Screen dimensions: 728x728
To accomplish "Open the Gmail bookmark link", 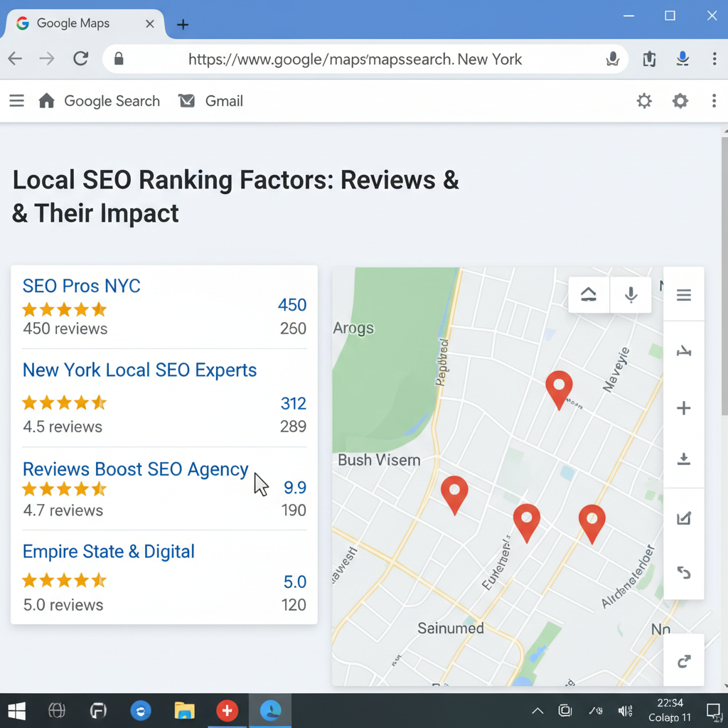I will tap(224, 101).
